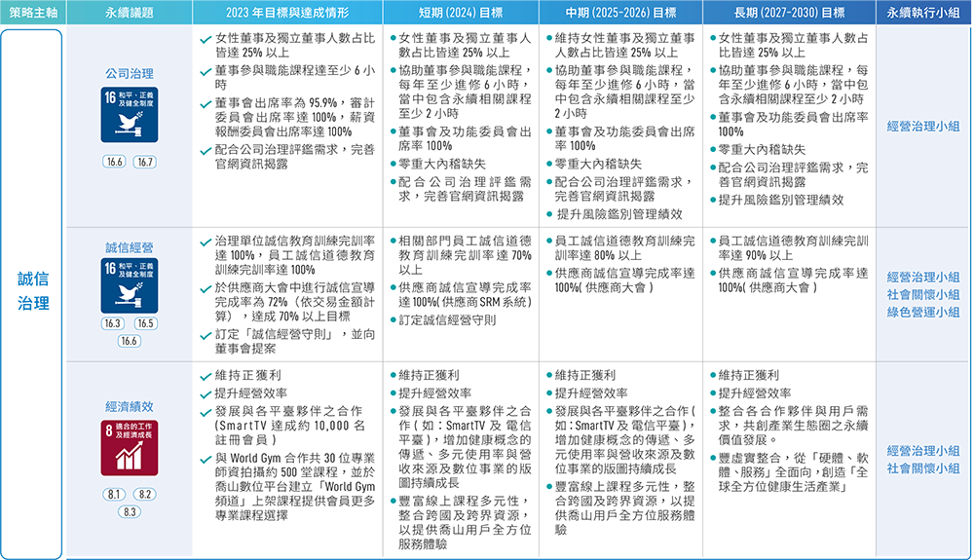Select the 短期 (2024) 目標 column header
Screen dimensions: 974x560
click(x=460, y=13)
